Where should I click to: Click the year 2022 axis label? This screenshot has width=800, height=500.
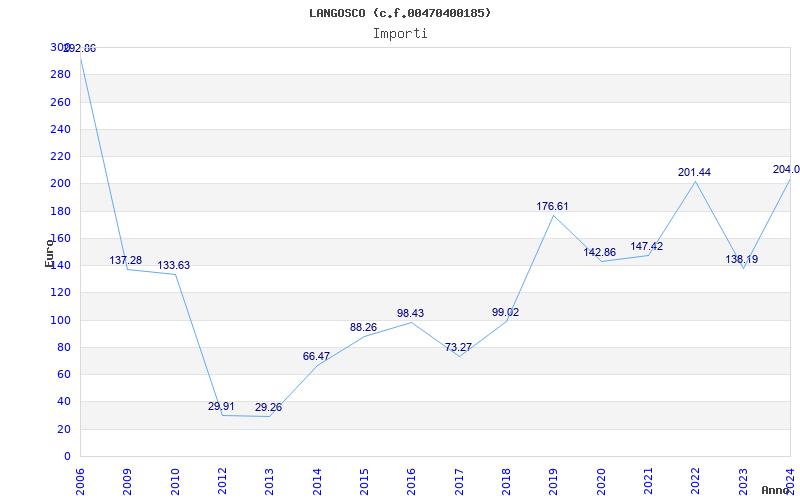coord(696,482)
